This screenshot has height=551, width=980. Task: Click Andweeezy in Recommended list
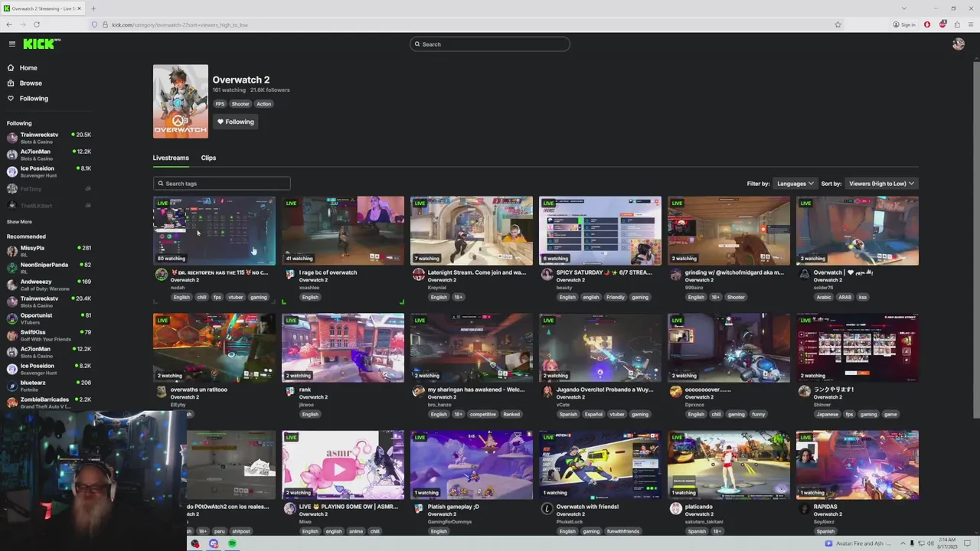(49, 285)
